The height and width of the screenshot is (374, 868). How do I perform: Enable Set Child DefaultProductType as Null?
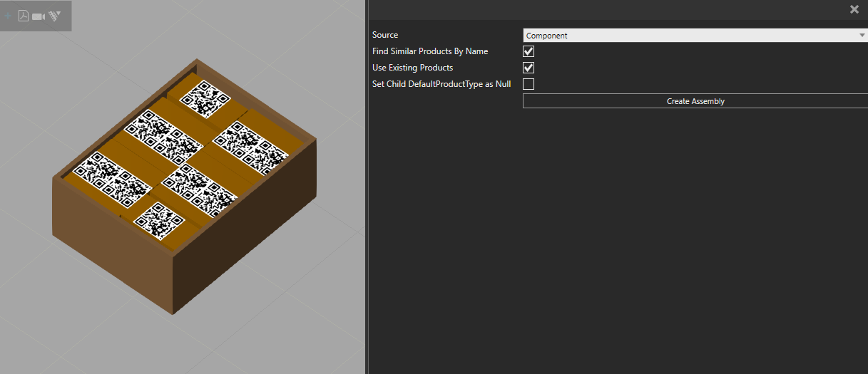click(x=529, y=84)
